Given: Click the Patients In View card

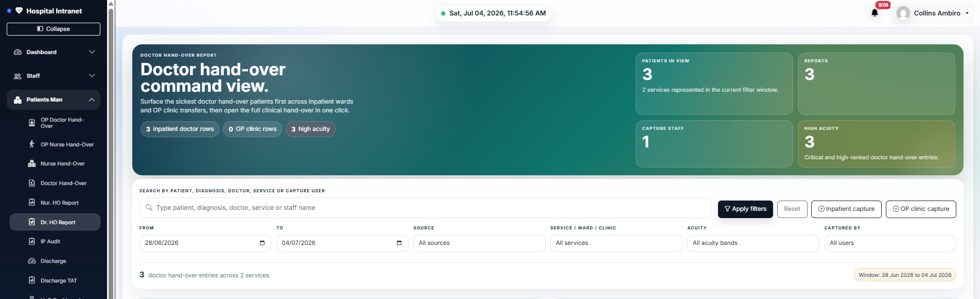Looking at the screenshot, I should click(714, 84).
